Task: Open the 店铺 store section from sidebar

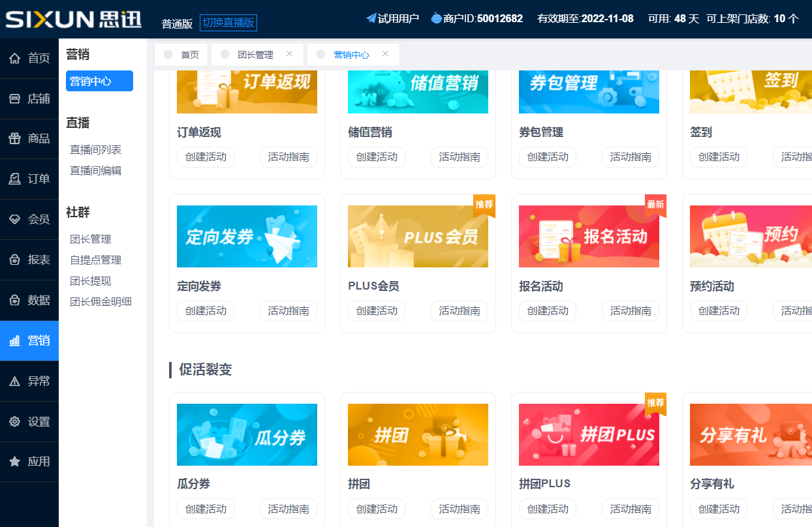Action: [29, 98]
